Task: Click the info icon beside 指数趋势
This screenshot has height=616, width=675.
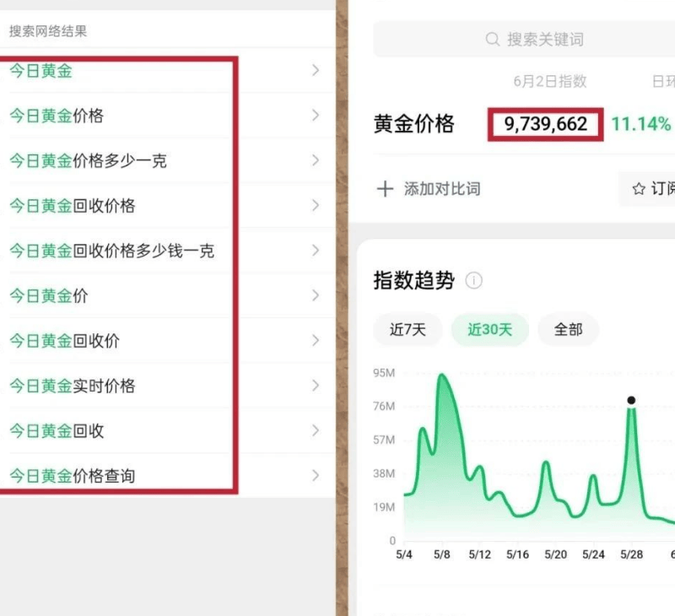Action: [474, 281]
